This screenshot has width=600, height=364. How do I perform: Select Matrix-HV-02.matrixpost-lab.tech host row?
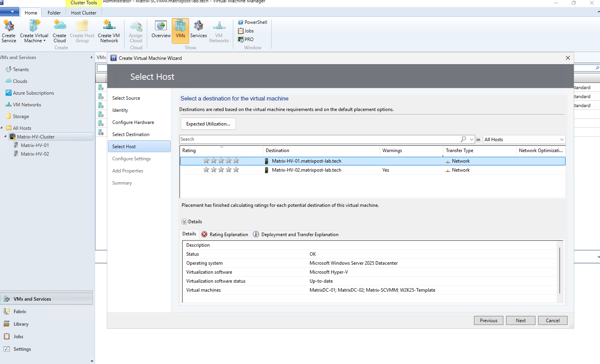[x=373, y=170]
